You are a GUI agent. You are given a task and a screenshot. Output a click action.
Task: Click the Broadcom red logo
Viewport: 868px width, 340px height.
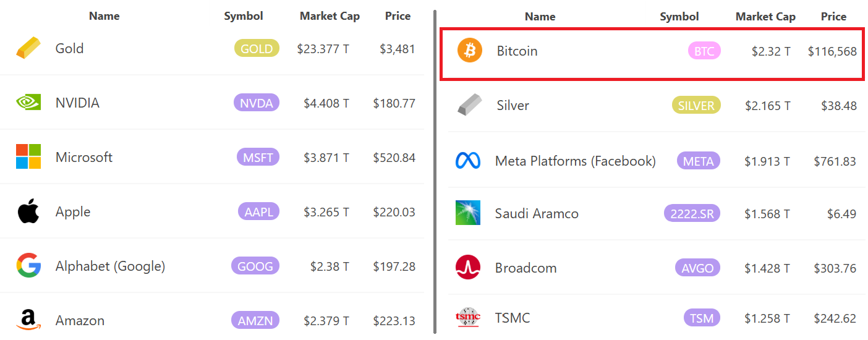click(468, 268)
